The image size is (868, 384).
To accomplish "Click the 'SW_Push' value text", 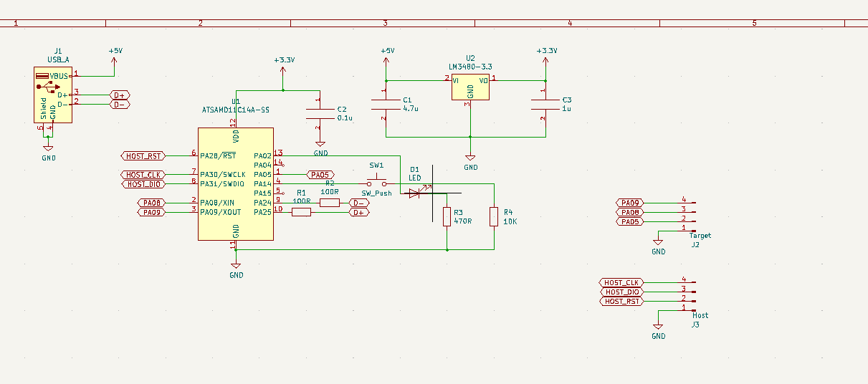I will (x=376, y=193).
